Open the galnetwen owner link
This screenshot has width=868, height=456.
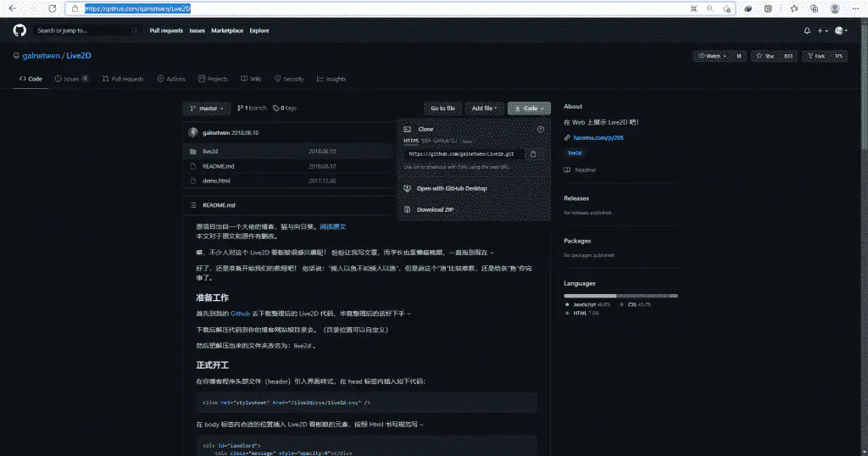[x=41, y=56]
